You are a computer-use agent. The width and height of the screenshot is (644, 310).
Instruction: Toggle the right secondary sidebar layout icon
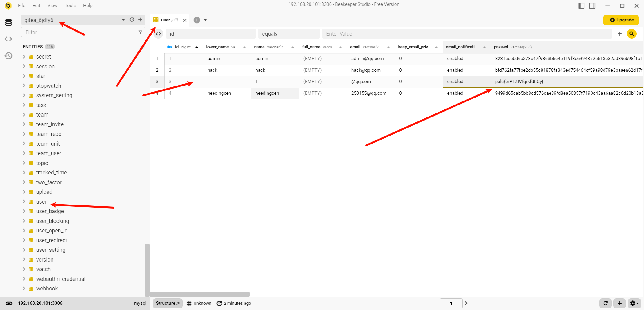click(x=592, y=6)
